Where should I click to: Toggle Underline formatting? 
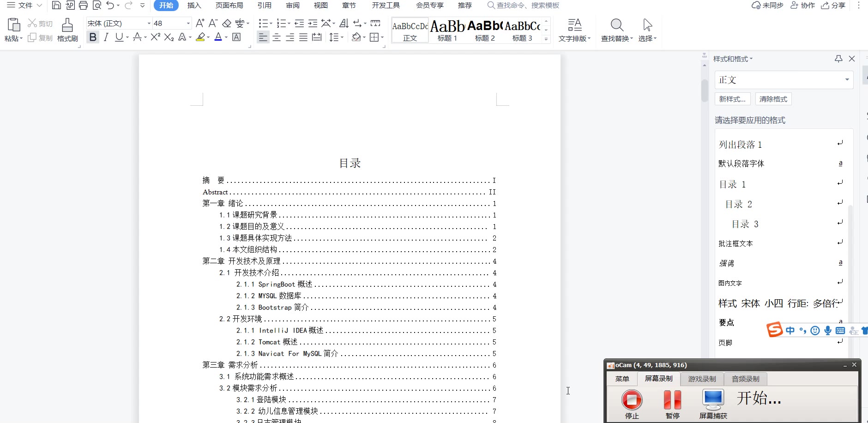[119, 37]
